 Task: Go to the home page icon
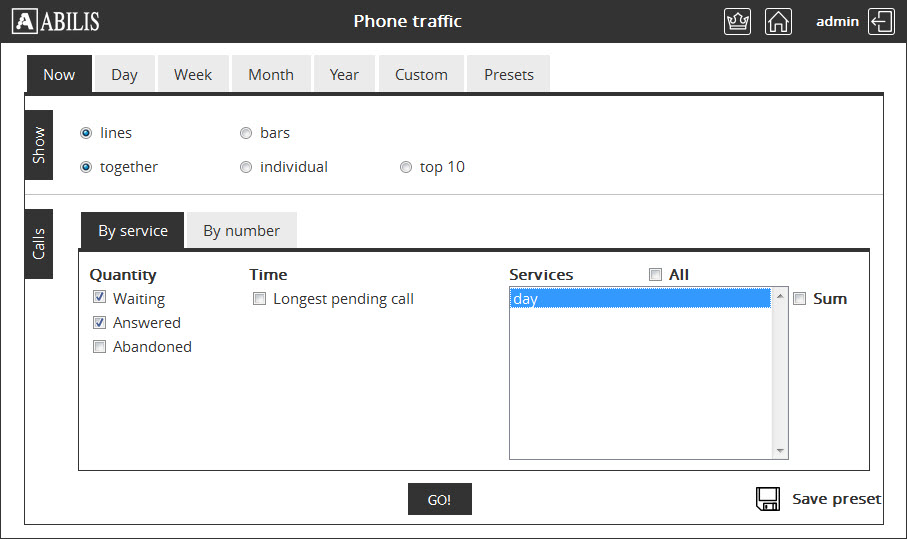[x=778, y=21]
